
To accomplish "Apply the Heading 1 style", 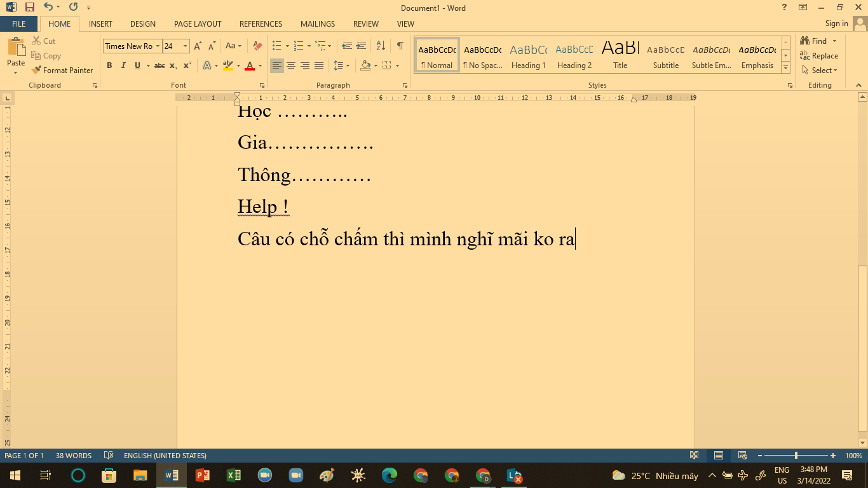I will 528,55.
